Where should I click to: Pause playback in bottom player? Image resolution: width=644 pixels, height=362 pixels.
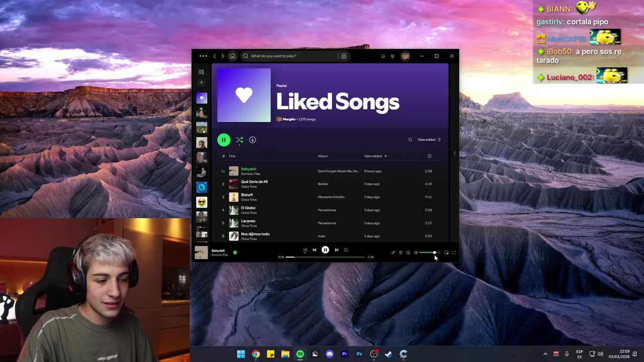click(x=326, y=250)
